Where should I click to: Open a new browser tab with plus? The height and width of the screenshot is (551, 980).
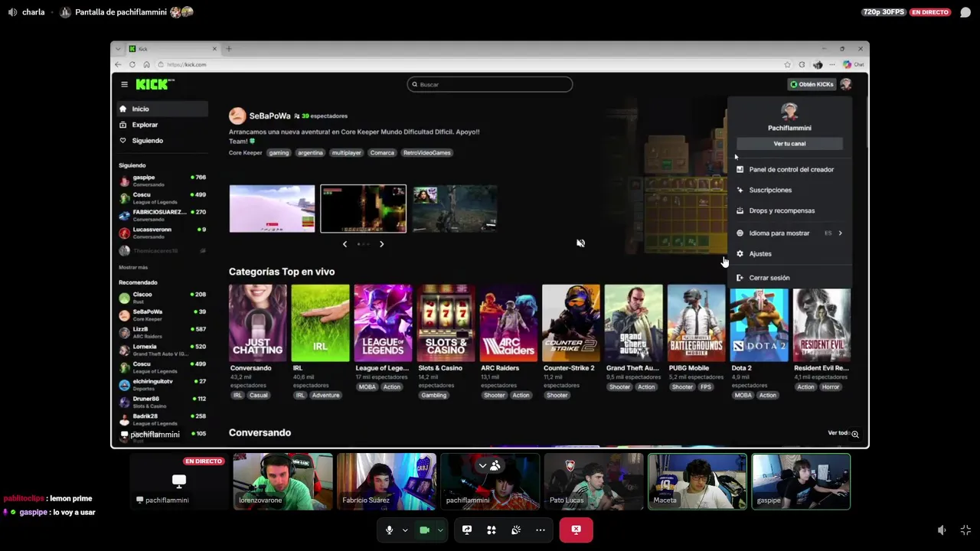click(228, 49)
